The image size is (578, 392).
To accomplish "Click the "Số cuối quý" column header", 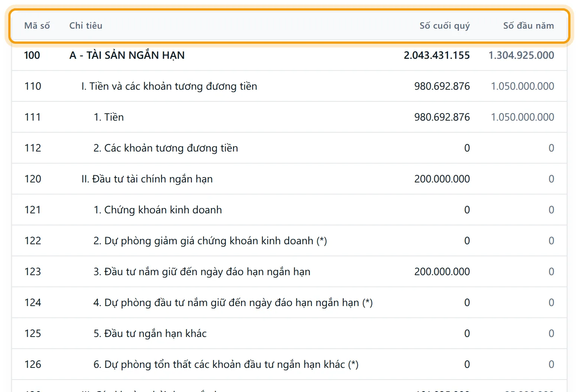I will (445, 26).
